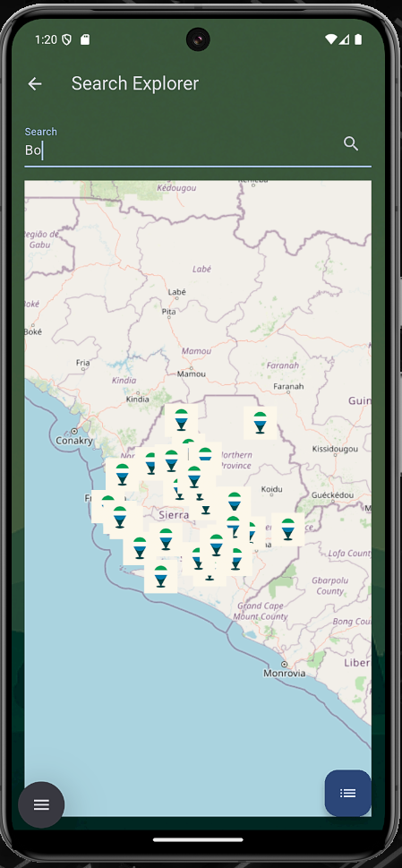Select the marker directly below Kindia

coord(182,420)
